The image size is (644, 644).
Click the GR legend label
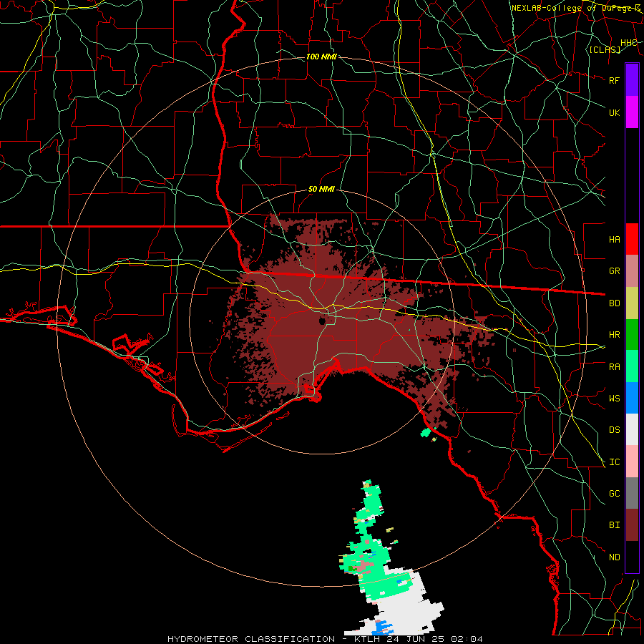coord(614,271)
